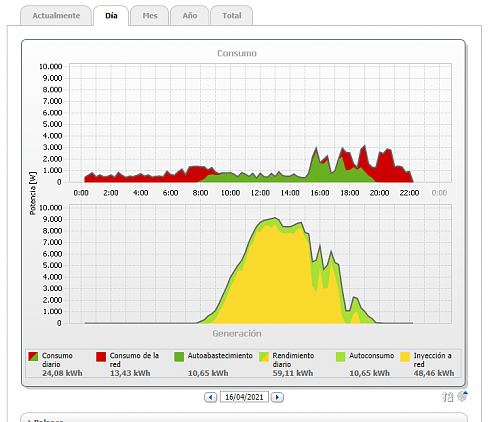Screen dimensions: 500x422
Task: Click yellow Inyección a red swatch
Action: [405, 356]
